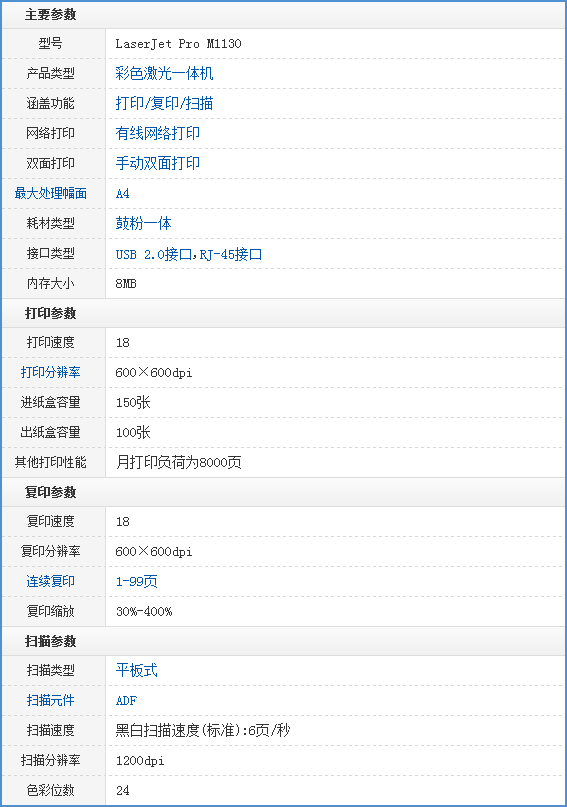
Task: Click the 复印缩放 row label
Action: [50, 611]
